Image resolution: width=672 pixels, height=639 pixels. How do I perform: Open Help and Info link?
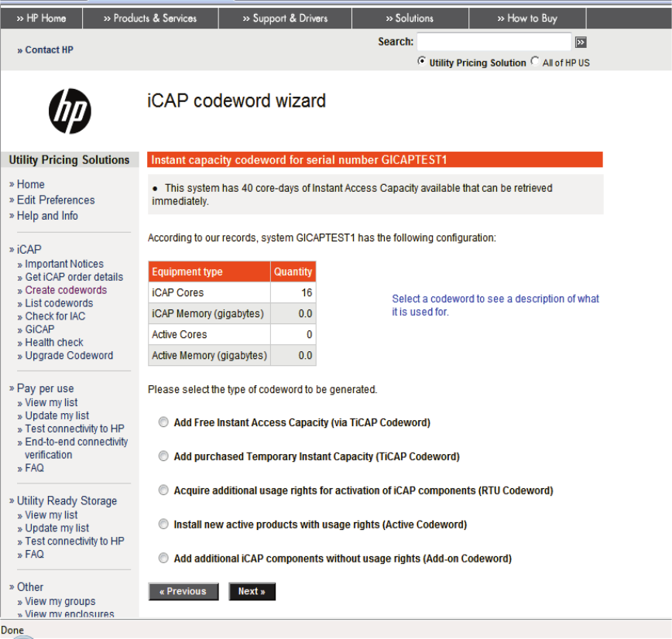[x=47, y=216]
